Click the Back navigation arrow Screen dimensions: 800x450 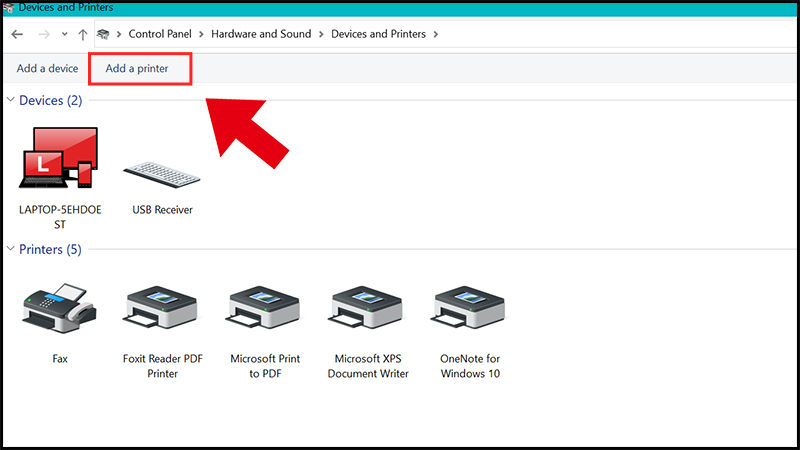[17, 34]
